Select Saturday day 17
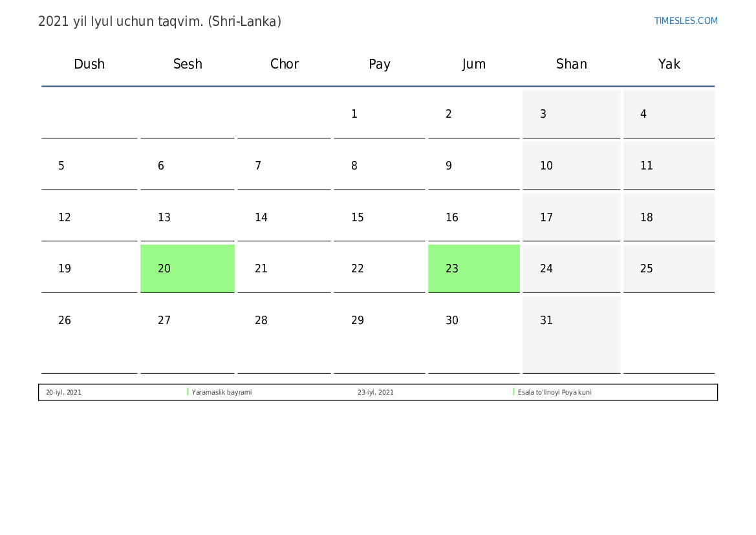Viewport: 756px width, 535px height. (571, 217)
